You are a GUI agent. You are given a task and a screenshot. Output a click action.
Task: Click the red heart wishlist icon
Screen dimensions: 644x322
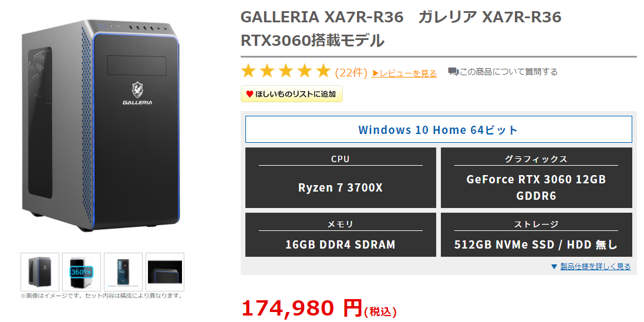click(x=249, y=94)
